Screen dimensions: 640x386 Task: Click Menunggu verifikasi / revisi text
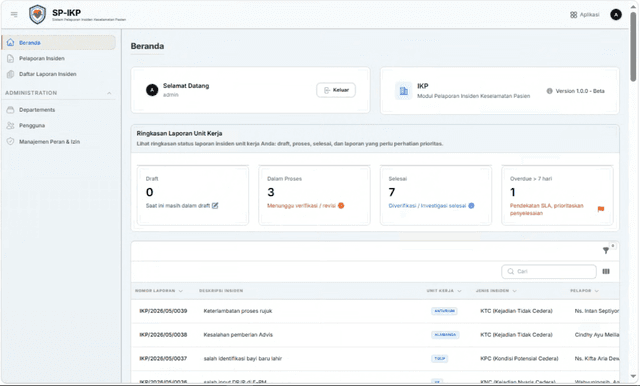point(301,206)
